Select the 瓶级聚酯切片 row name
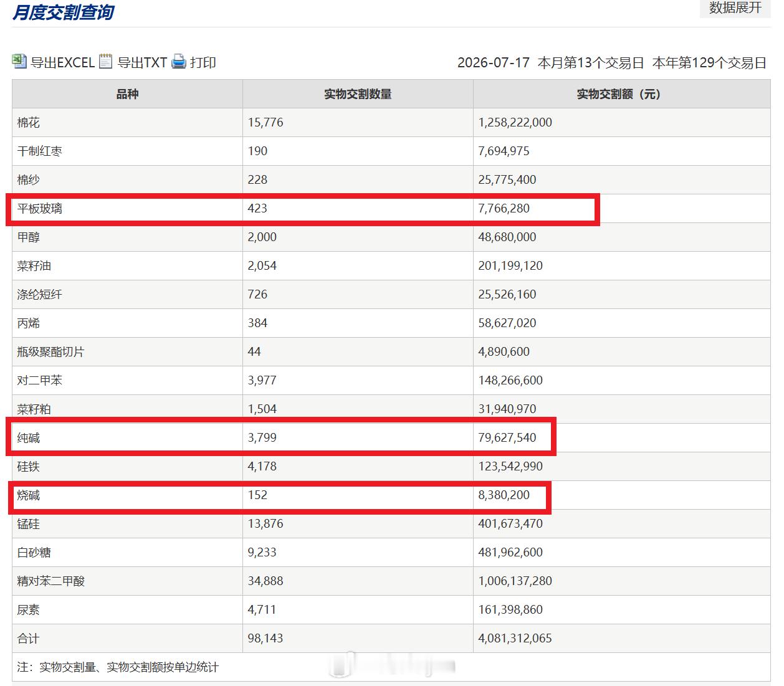The width and height of the screenshot is (784, 686). tap(50, 352)
